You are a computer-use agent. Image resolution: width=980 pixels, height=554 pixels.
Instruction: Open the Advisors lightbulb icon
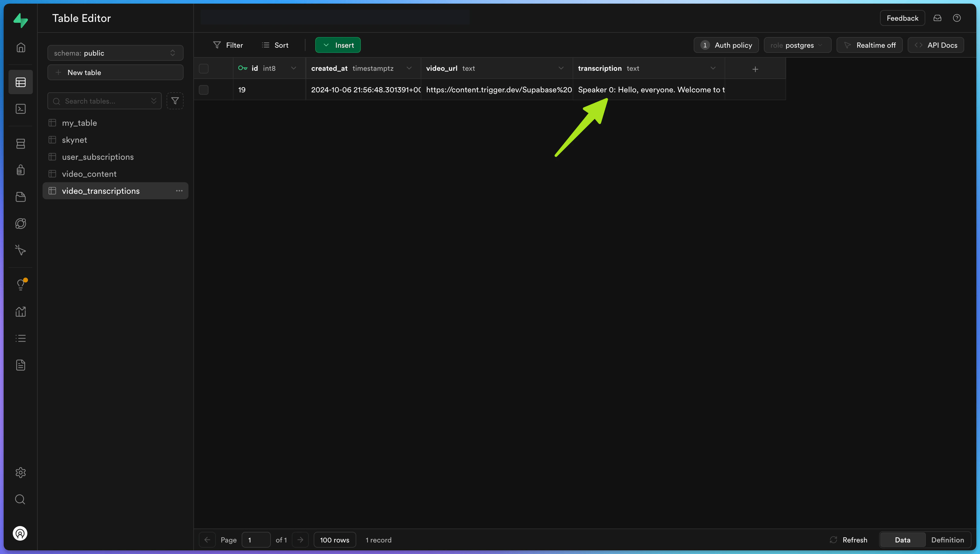21,285
